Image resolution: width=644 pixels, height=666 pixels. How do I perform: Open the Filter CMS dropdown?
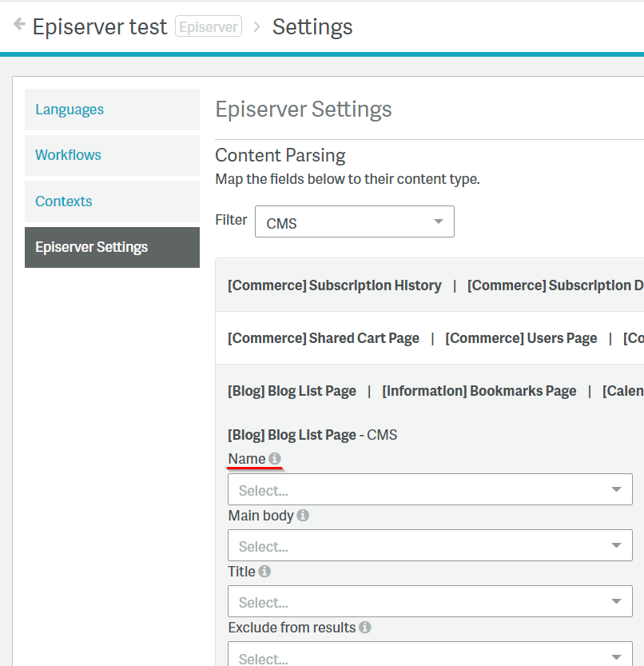(354, 222)
